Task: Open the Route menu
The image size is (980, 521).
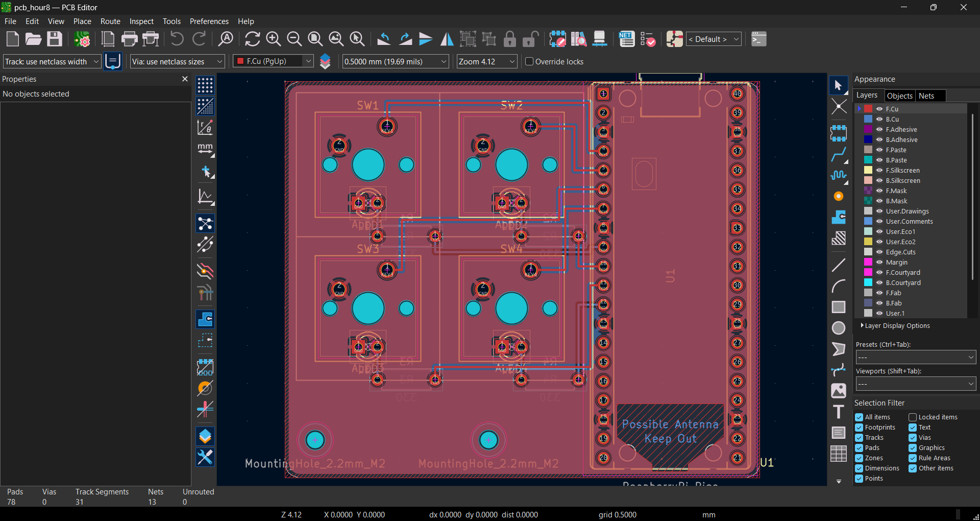Action: (110, 21)
